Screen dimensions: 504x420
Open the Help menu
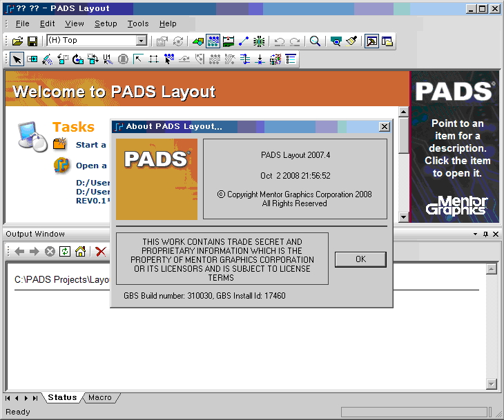(168, 23)
